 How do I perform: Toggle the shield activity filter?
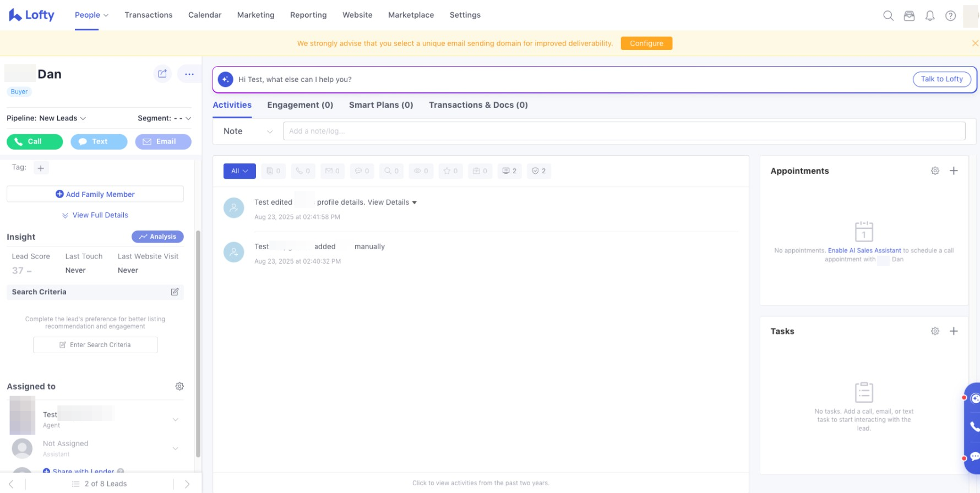(538, 171)
